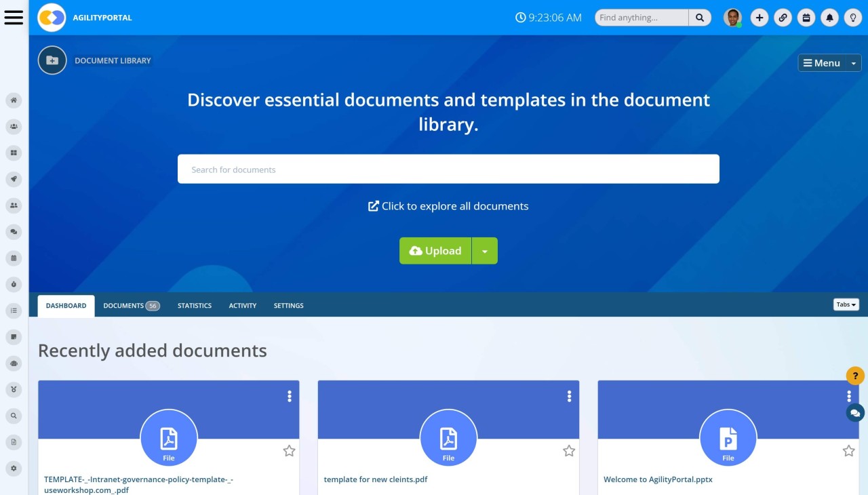Open the floating chat messages icon

(855, 412)
